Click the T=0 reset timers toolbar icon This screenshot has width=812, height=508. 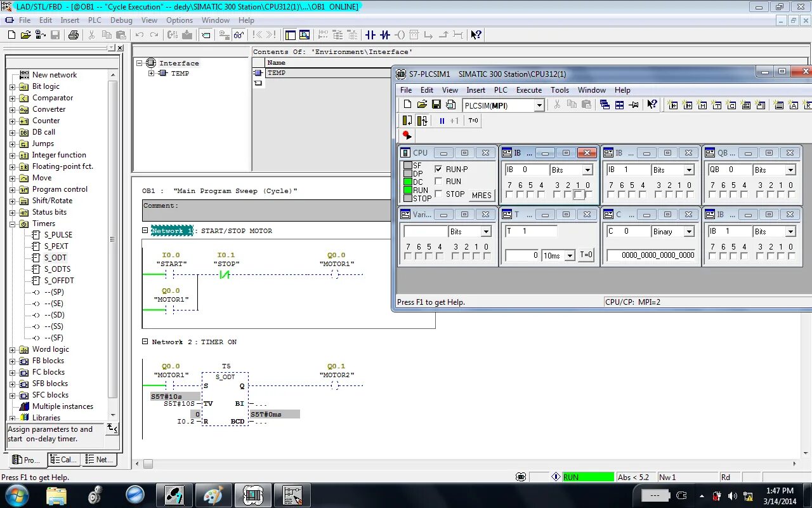click(473, 120)
